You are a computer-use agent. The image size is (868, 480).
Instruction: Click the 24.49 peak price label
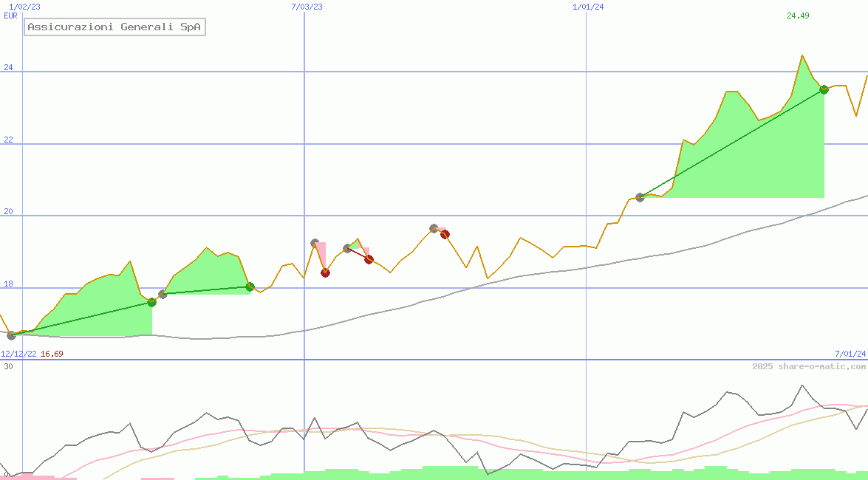(798, 16)
